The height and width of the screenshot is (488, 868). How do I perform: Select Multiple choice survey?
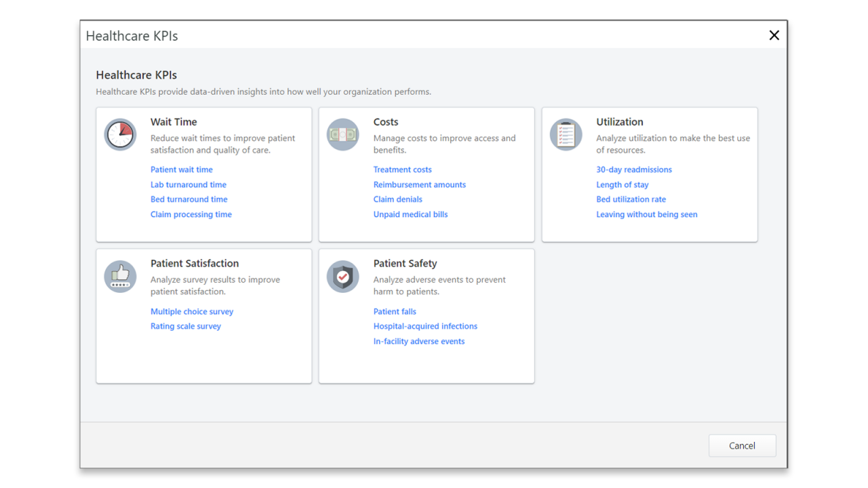192,311
